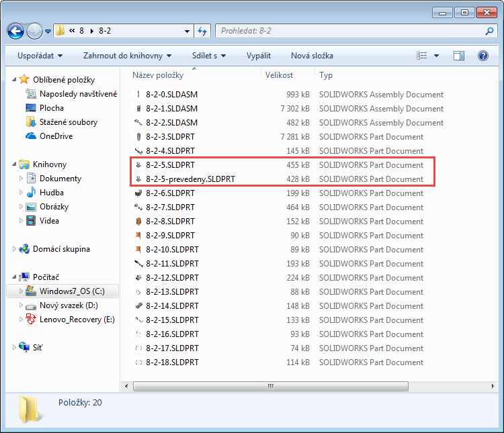The width and height of the screenshot is (504, 433).
Task: Click the 8-2-3.SLDPRT part icon
Action: pos(138,137)
